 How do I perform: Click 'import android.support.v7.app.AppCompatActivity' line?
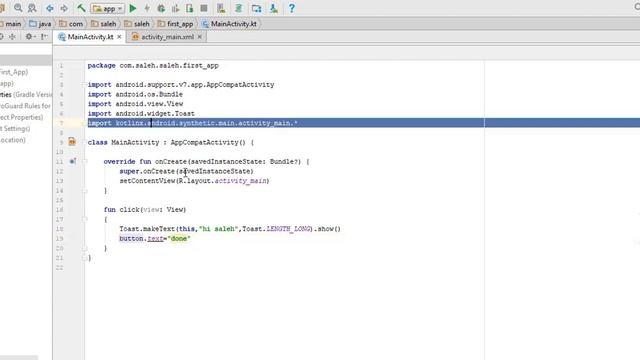pos(181,84)
